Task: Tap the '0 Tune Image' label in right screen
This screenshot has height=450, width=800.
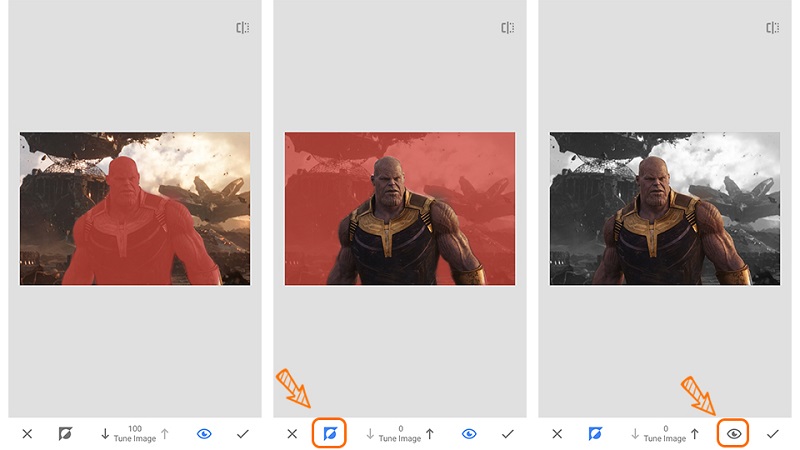Action: [x=665, y=434]
